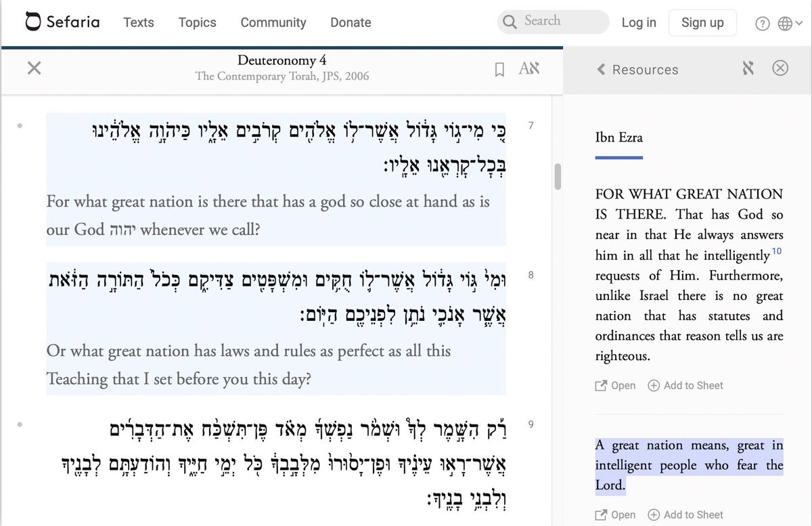
Task: Close the Resources sidebar panel
Action: (780, 68)
